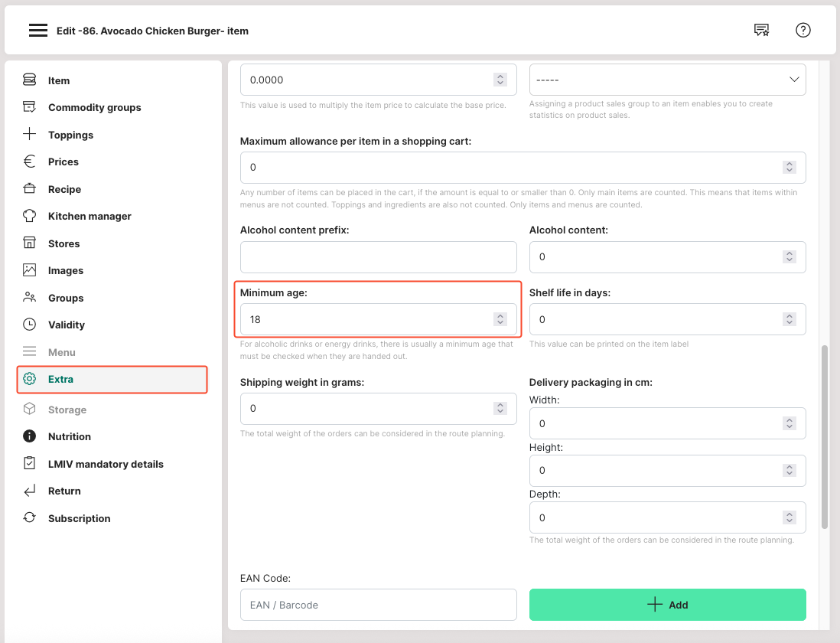Click the Kitchen manager chef hat icon
Viewport: 840px width, 643px height.
(x=30, y=216)
